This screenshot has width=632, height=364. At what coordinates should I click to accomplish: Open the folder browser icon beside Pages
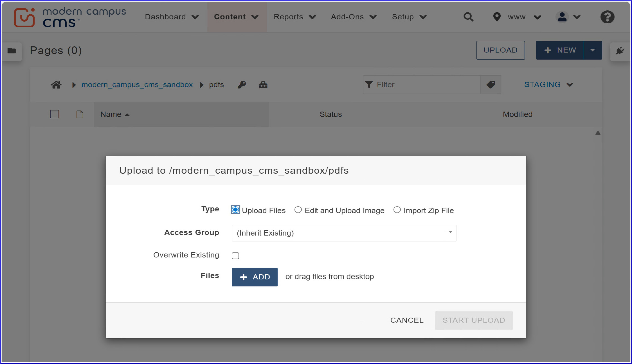(12, 51)
